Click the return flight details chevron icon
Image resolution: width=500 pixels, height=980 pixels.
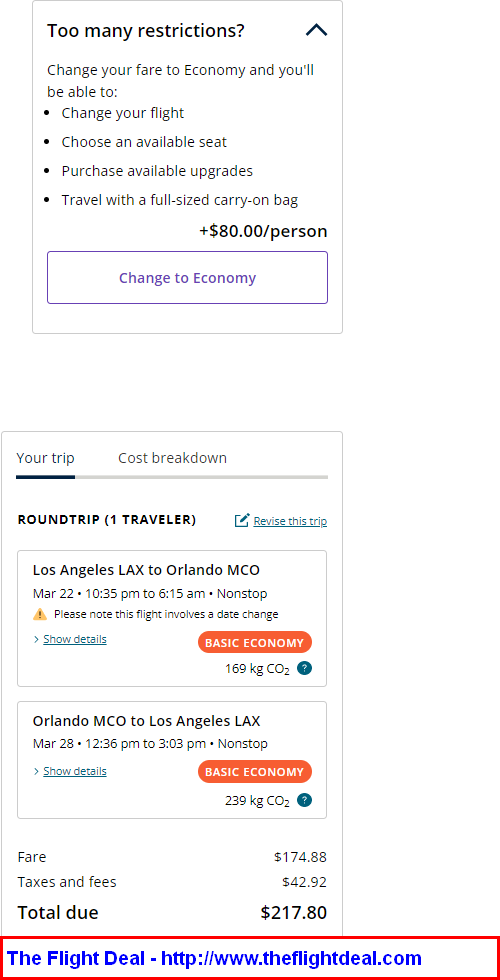pyautogui.click(x=37, y=771)
